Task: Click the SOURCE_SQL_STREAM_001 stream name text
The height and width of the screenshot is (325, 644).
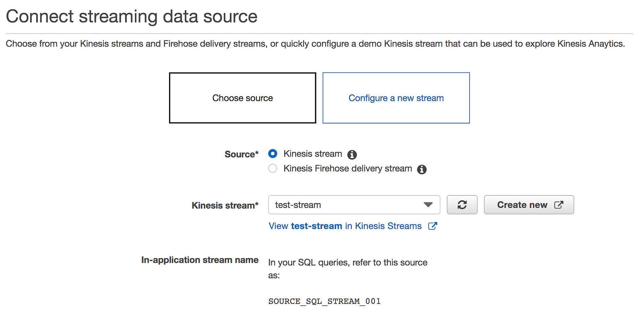Action: coord(324,301)
